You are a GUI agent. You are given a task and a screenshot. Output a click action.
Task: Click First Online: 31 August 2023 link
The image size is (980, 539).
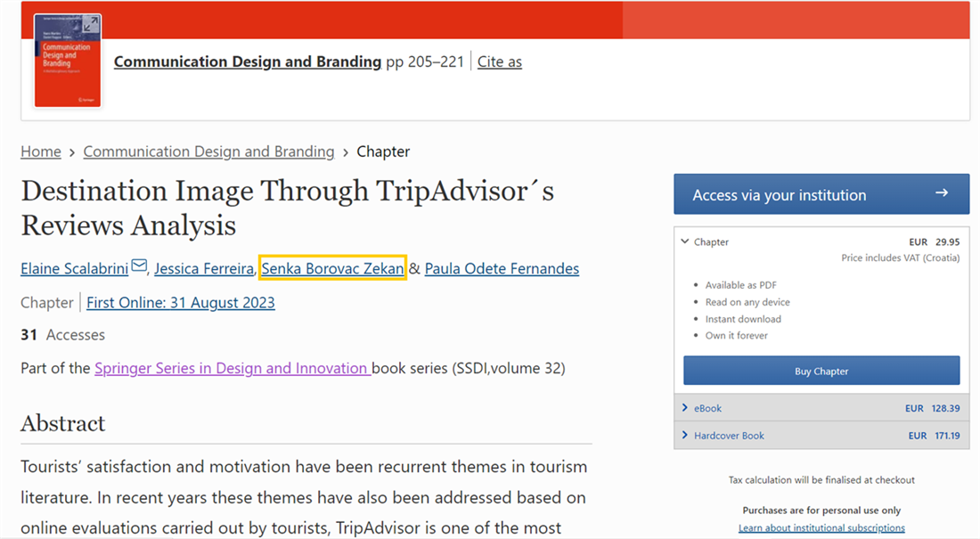point(181,303)
